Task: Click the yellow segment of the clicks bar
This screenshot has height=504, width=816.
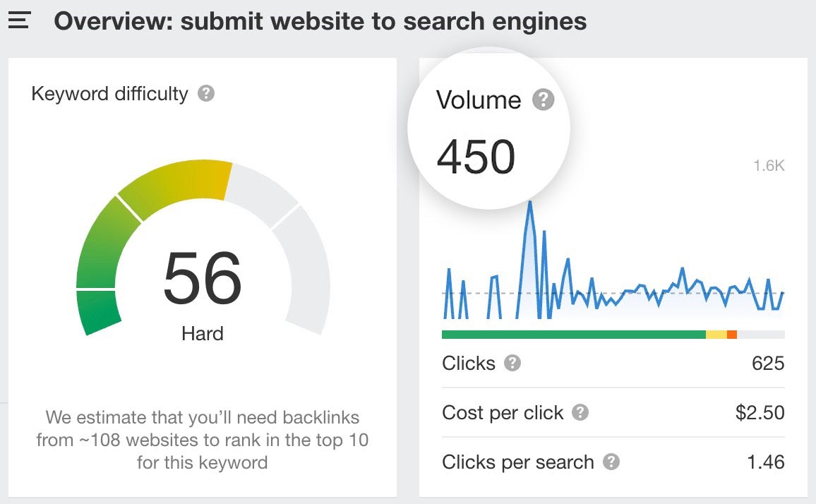Action: pos(717,332)
